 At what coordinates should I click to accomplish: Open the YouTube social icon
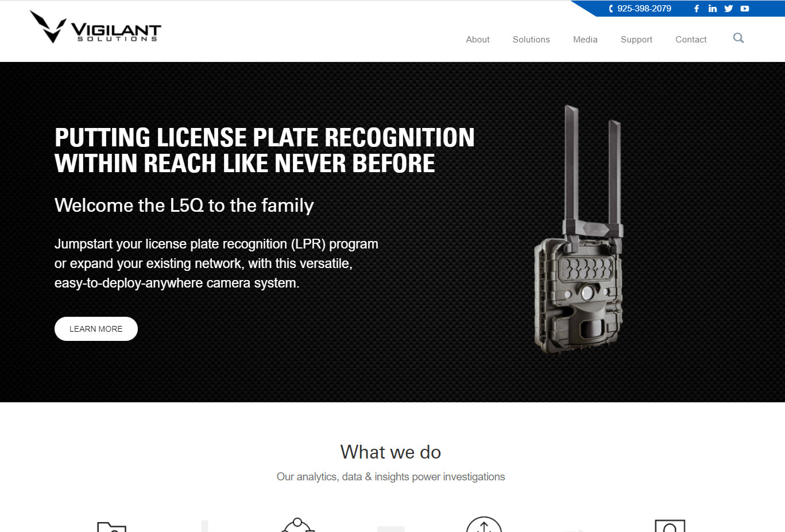point(745,9)
